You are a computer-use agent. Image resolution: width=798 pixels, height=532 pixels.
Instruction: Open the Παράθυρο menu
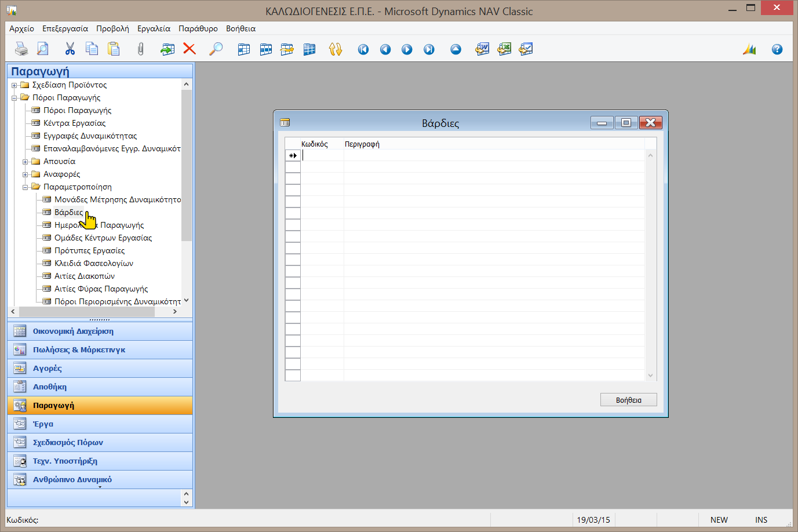198,28
